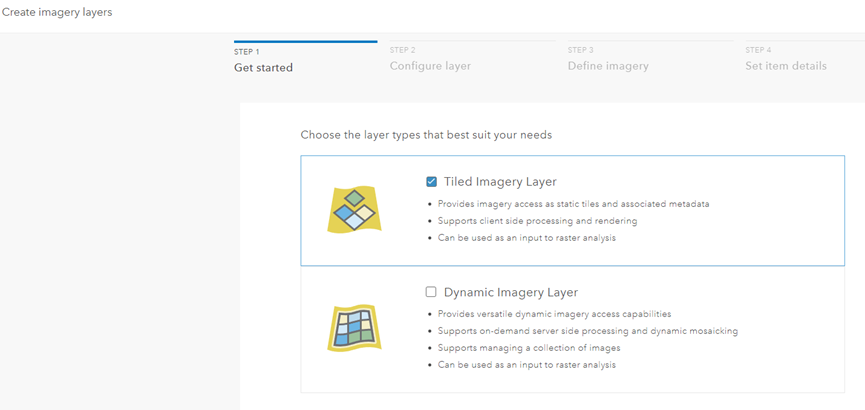865x410 pixels.
Task: Go to the Get started step tab
Action: [263, 66]
